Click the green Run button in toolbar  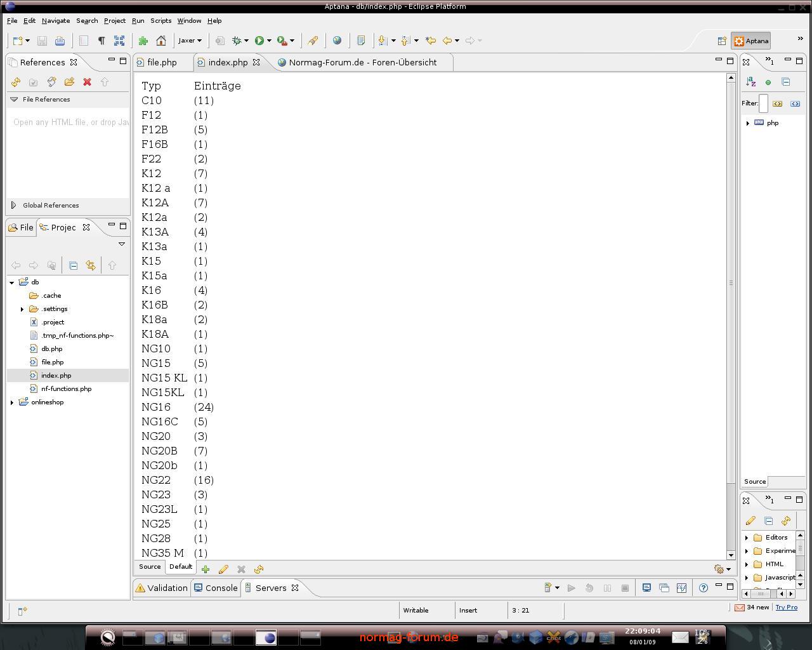259,41
